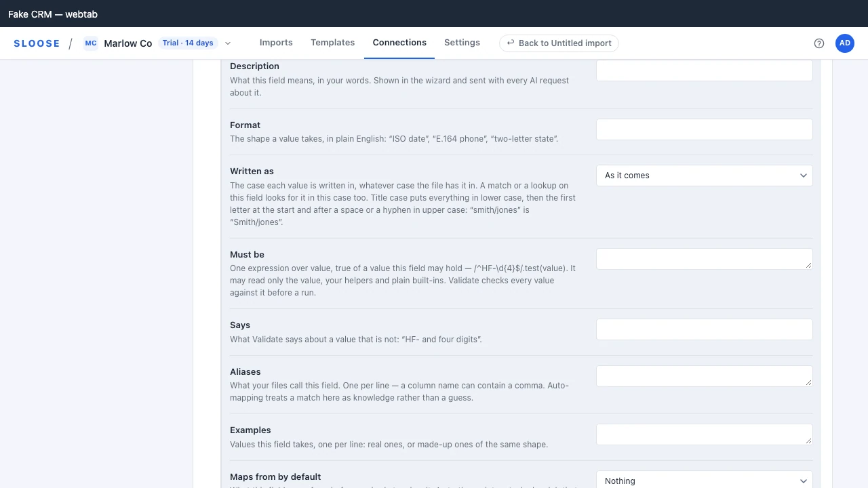Open the help question mark icon
The image size is (868, 488).
tap(819, 43)
